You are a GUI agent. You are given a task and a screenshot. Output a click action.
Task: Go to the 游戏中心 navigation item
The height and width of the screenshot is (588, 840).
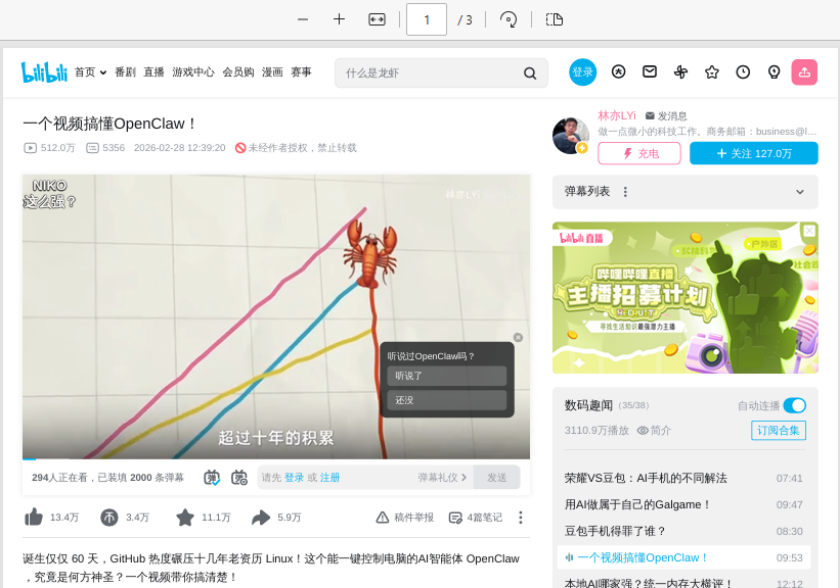coord(193,72)
